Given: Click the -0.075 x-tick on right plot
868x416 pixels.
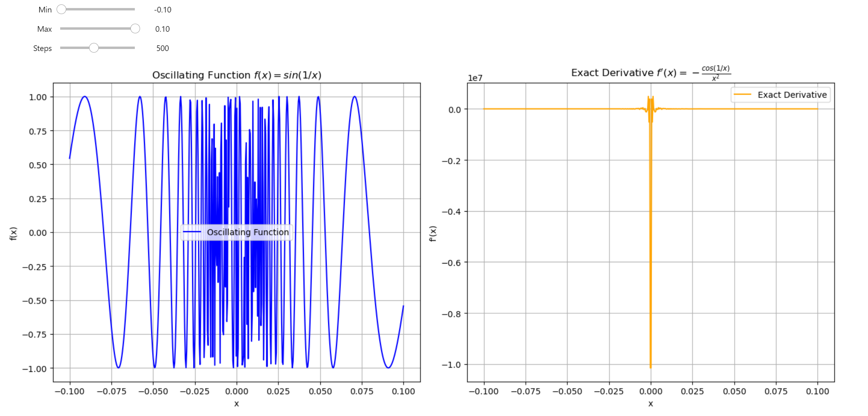Looking at the screenshot, I should pyautogui.click(x=526, y=391).
